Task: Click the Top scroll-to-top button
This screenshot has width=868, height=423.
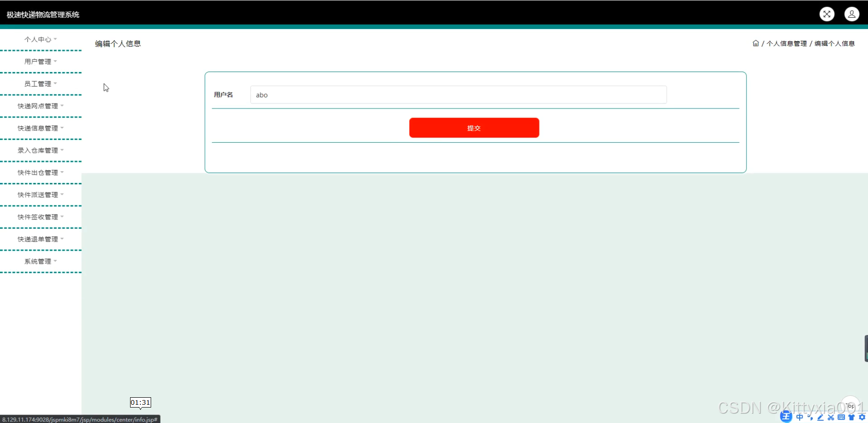Action: pos(850,405)
